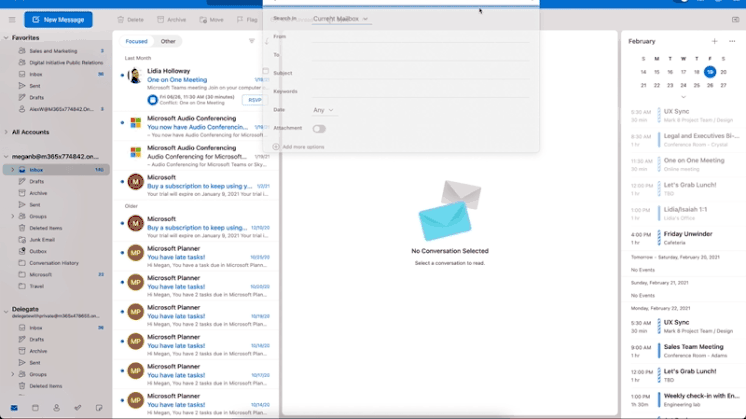Viewport: 746px width, 419px height.
Task: Switch to Calendar view icon
Action: pos(35,408)
